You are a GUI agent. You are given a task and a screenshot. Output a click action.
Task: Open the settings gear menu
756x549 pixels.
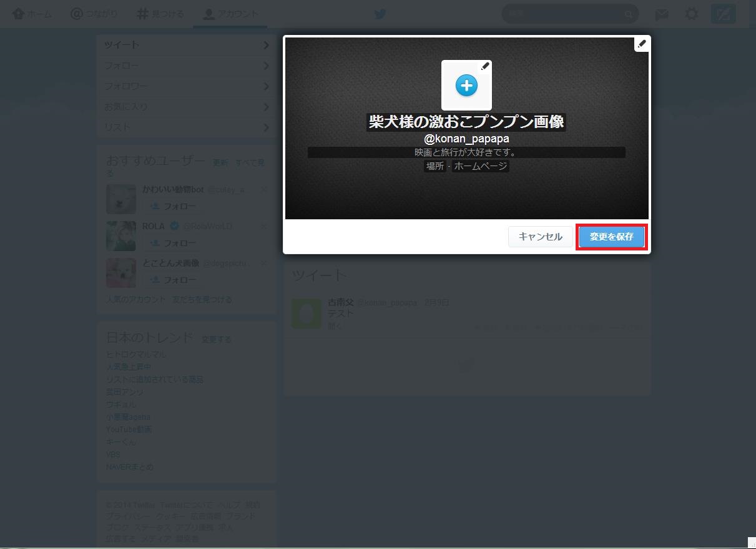click(x=692, y=14)
